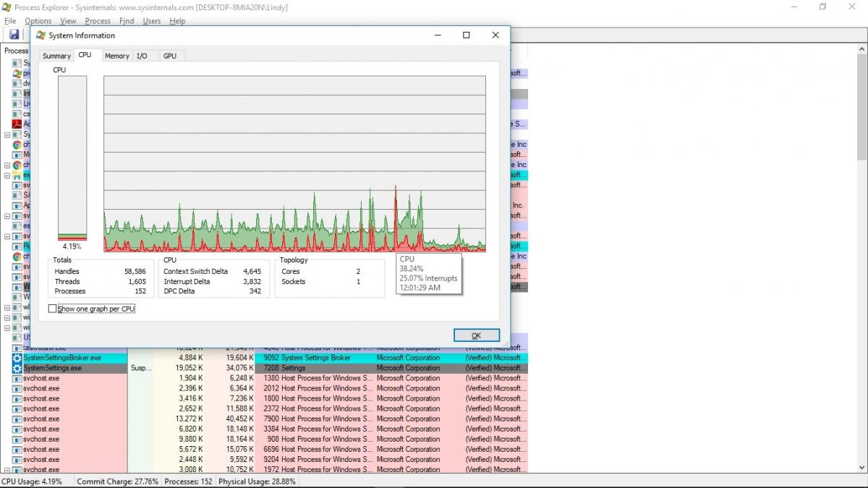Switch to the Summary tab
Image resolution: width=868 pixels, height=488 pixels.
pyautogui.click(x=56, y=56)
